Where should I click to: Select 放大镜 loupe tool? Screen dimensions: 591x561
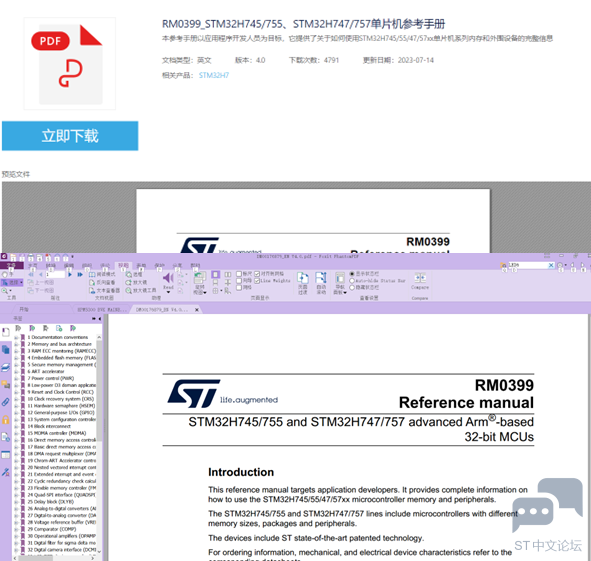136,282
